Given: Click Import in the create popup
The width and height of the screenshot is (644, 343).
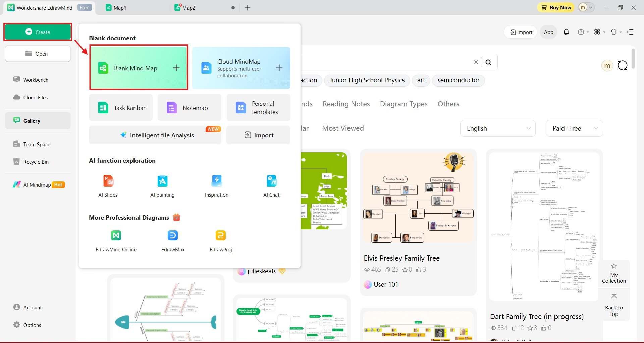Looking at the screenshot, I should [258, 135].
